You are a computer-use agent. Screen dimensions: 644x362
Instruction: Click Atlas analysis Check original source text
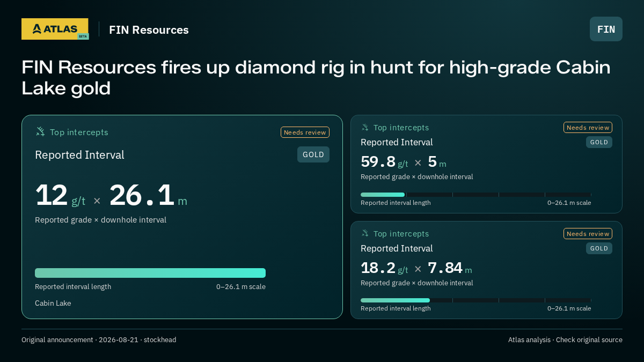[x=565, y=339]
